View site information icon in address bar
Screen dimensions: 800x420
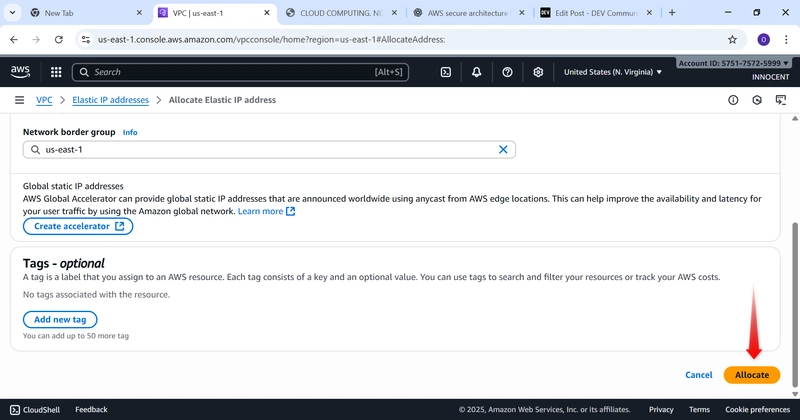(x=86, y=39)
